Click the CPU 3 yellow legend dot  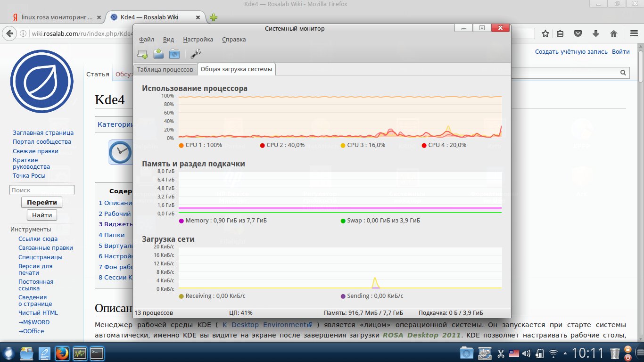[x=343, y=145]
